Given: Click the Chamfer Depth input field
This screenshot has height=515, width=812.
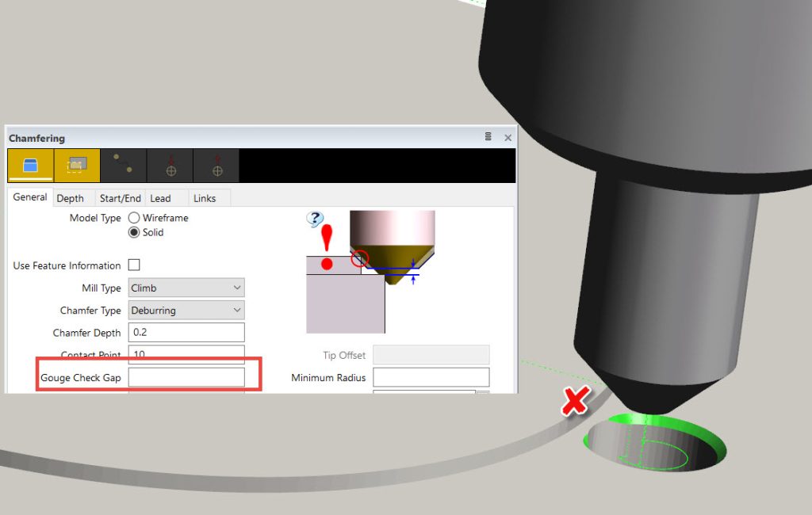Looking at the screenshot, I should click(186, 333).
